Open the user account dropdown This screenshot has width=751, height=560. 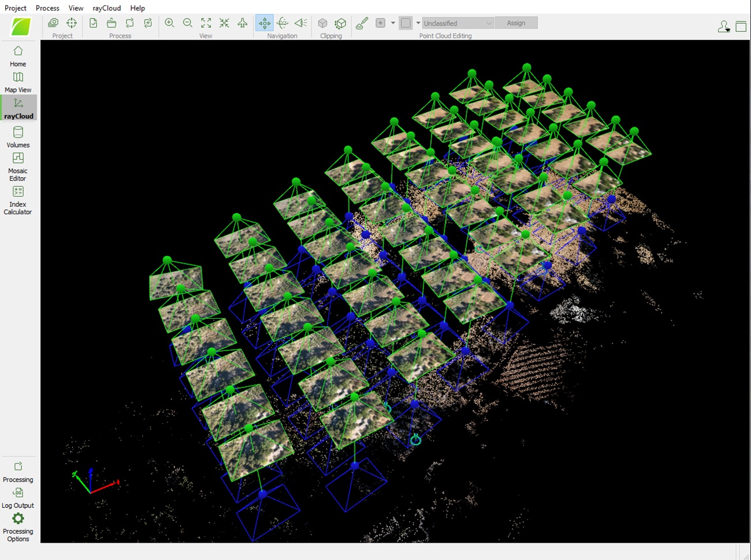(723, 27)
